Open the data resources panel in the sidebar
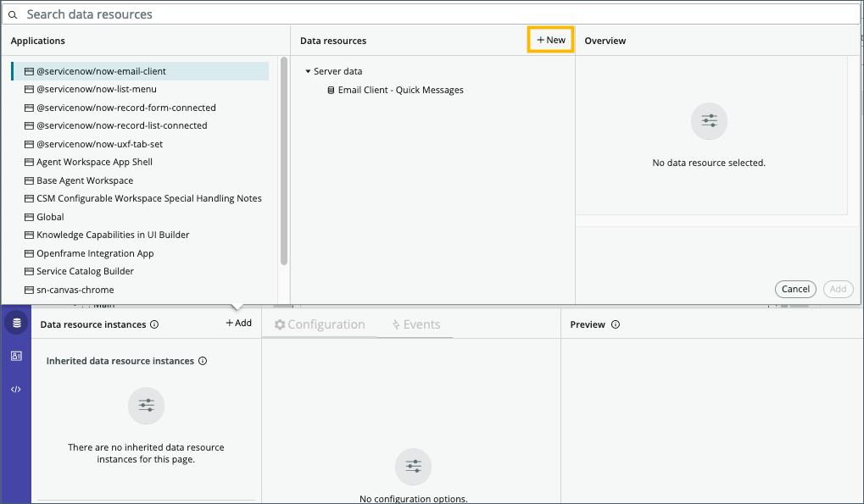Viewport: 864px width, 504px height. pos(16,322)
